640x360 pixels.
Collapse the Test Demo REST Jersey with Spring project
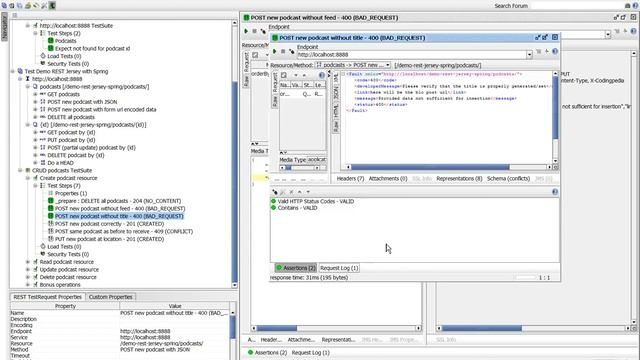13,71
